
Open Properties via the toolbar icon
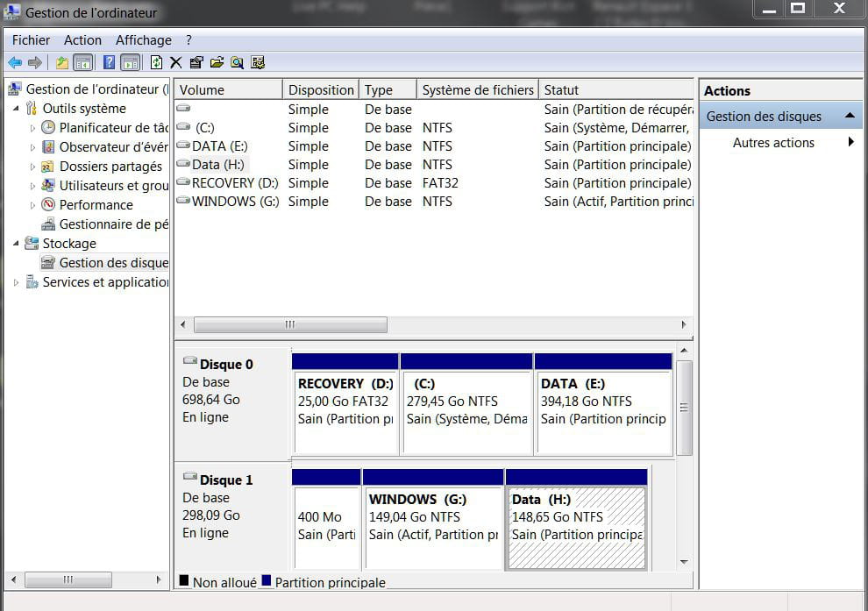196,62
